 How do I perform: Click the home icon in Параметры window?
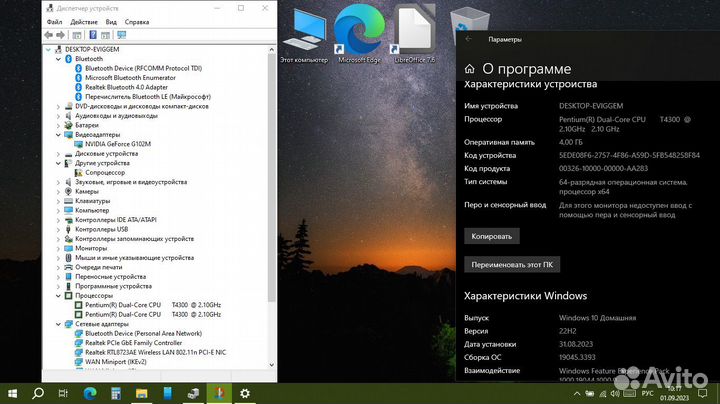(x=469, y=69)
